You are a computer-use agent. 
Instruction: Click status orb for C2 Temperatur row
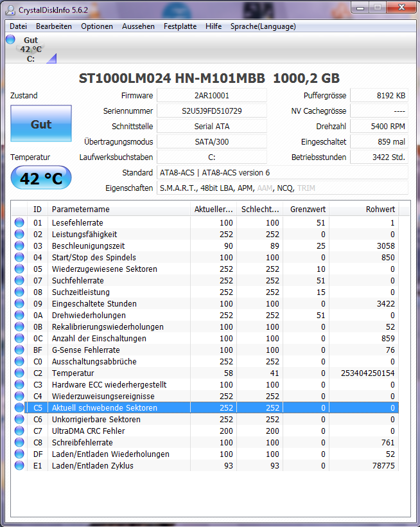point(19,373)
